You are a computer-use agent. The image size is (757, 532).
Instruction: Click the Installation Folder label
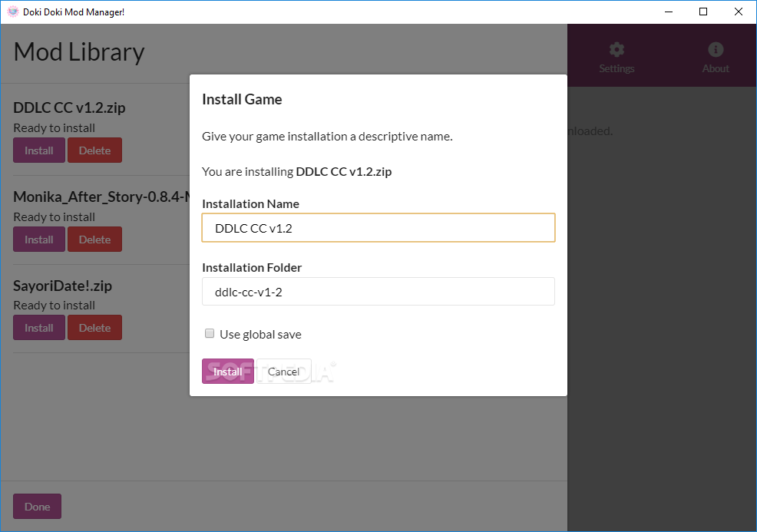tap(252, 267)
